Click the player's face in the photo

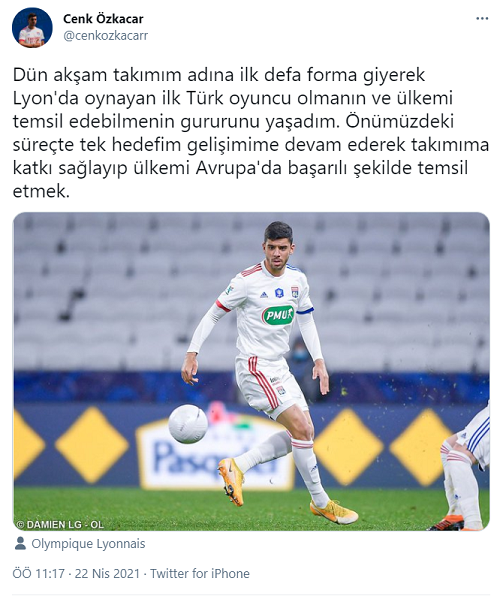[279, 251]
